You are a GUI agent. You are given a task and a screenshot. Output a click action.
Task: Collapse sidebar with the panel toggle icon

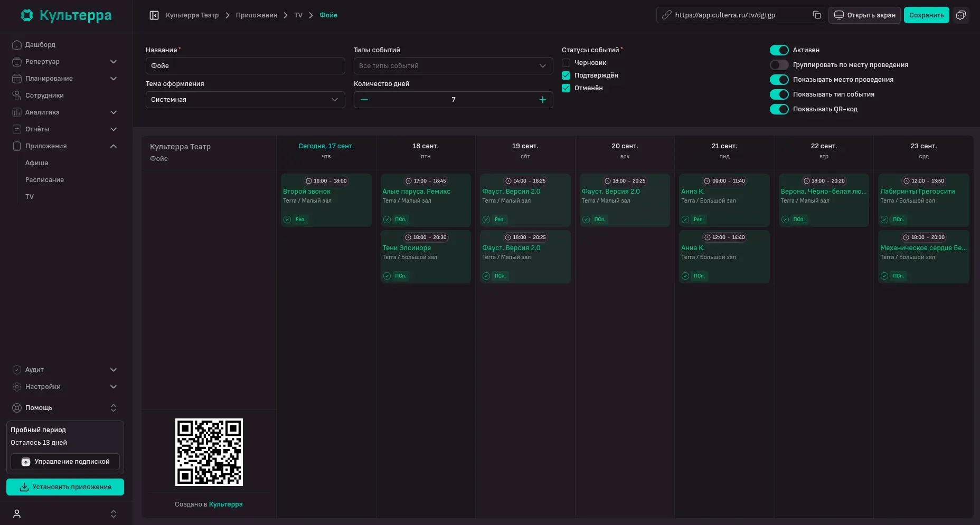(x=154, y=15)
